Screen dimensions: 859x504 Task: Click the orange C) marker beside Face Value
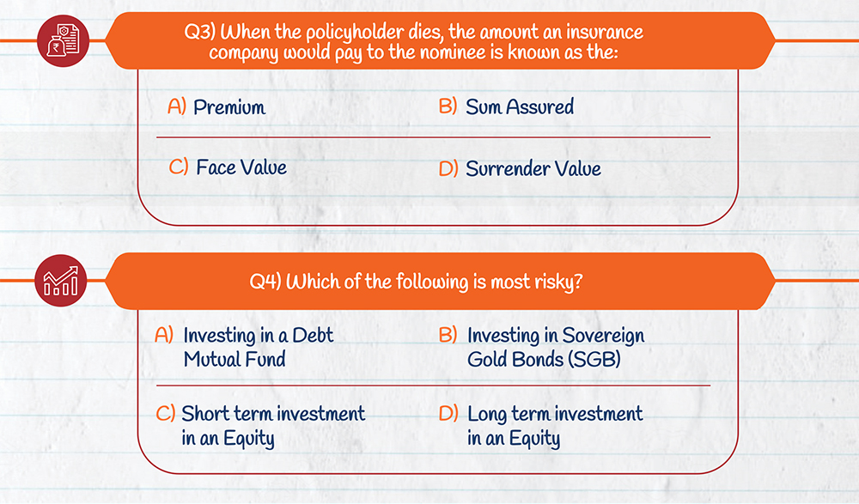179,167
